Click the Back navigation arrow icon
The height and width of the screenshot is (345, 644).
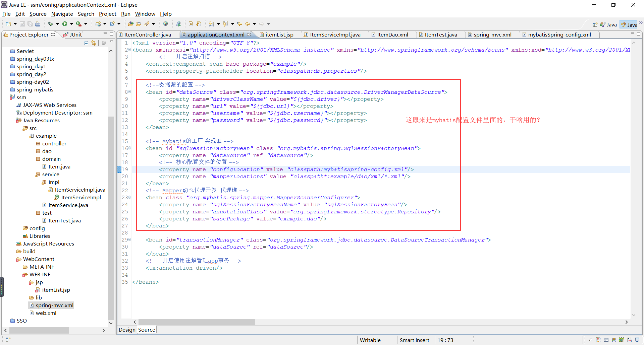(x=248, y=24)
